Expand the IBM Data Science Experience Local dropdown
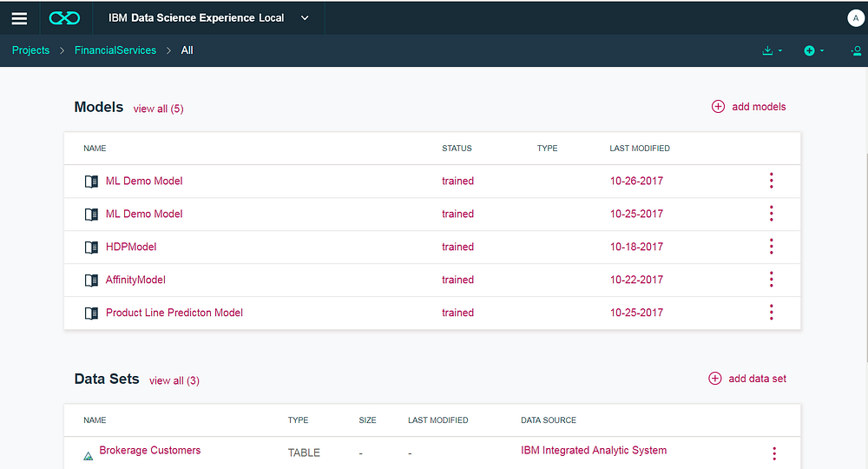Image resolution: width=868 pixels, height=469 pixels. [x=305, y=17]
